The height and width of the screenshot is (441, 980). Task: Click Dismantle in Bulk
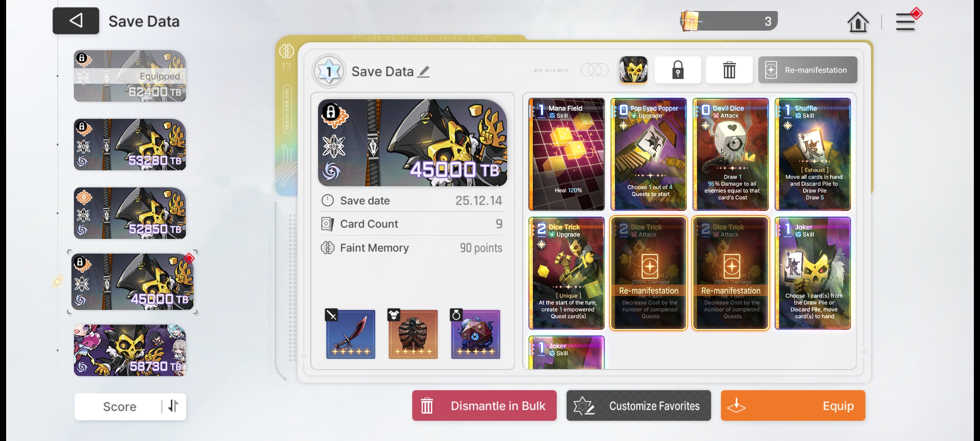point(484,405)
